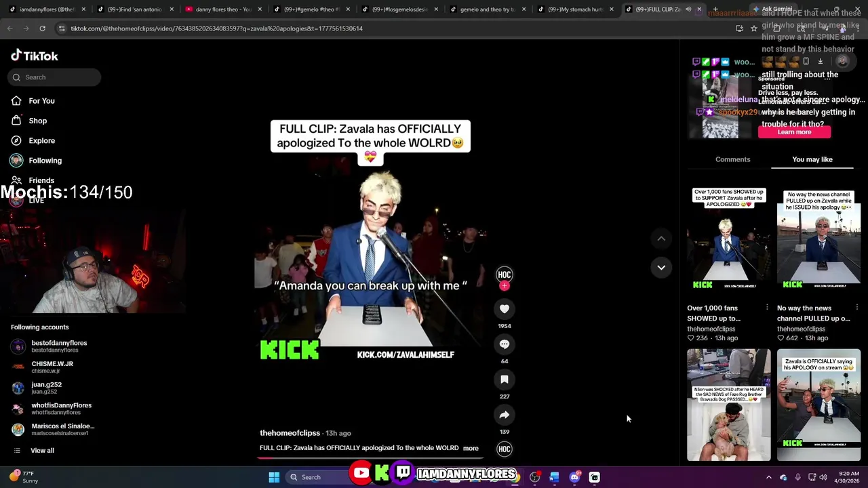Open the HOC sound disc below share
The image size is (868, 488).
pos(505,449)
